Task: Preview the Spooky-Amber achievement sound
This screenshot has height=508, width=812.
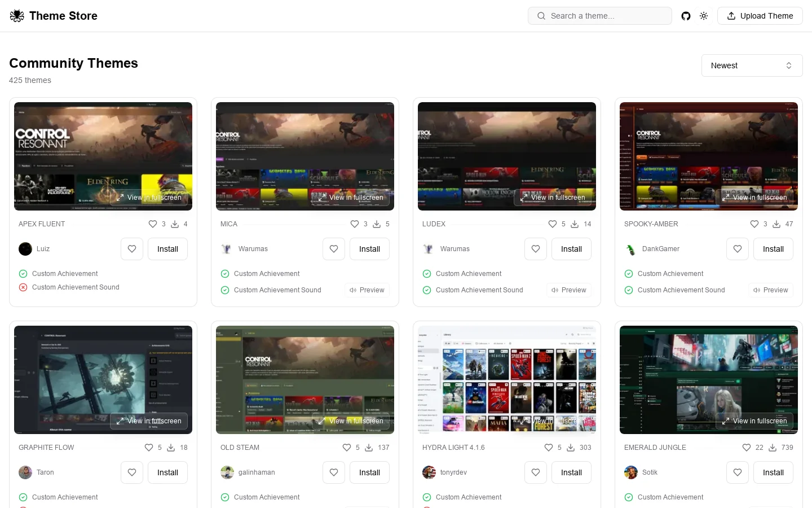Action: click(x=771, y=290)
